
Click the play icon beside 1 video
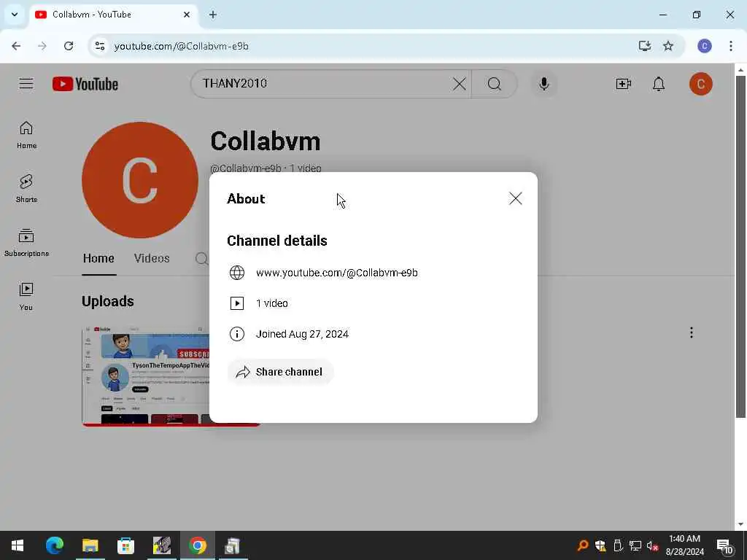(237, 303)
